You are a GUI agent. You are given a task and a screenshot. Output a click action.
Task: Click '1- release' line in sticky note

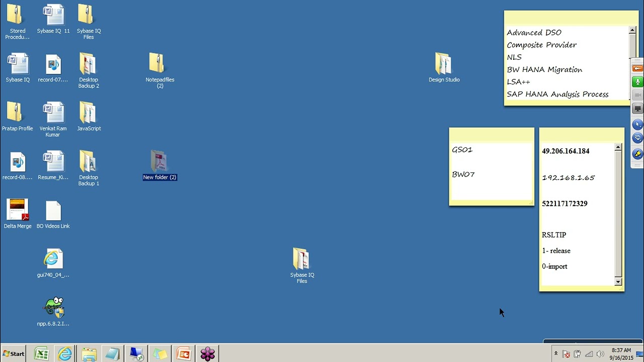click(x=556, y=251)
